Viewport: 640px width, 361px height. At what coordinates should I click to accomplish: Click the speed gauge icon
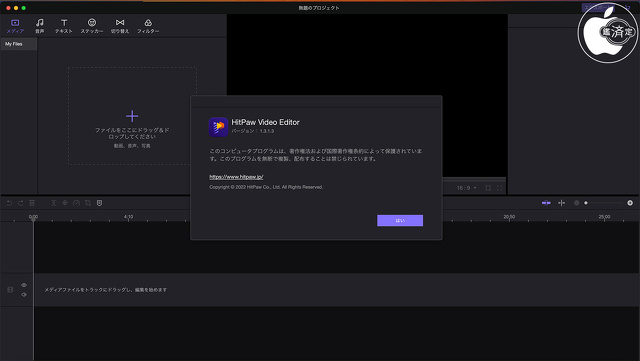point(76,203)
